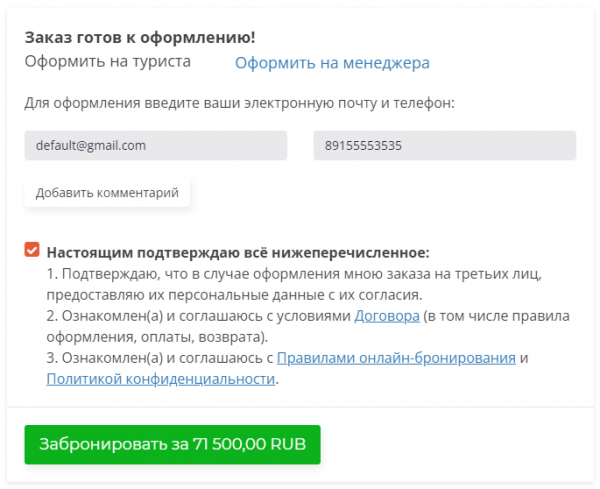This screenshot has width=600, height=489.
Task: Click the text 'Для оформления введите ваши электронную почту'
Action: (x=201, y=103)
